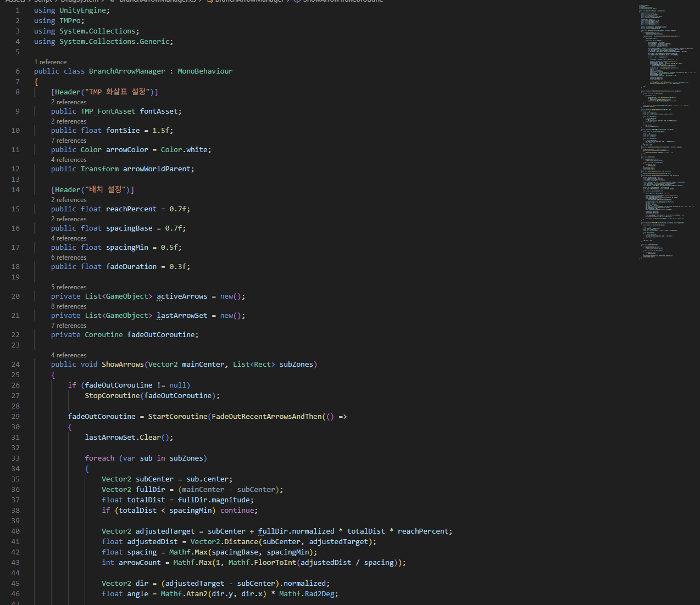
Task: Click 'lastArrowSet' identifier on line 21
Action: coord(182,316)
